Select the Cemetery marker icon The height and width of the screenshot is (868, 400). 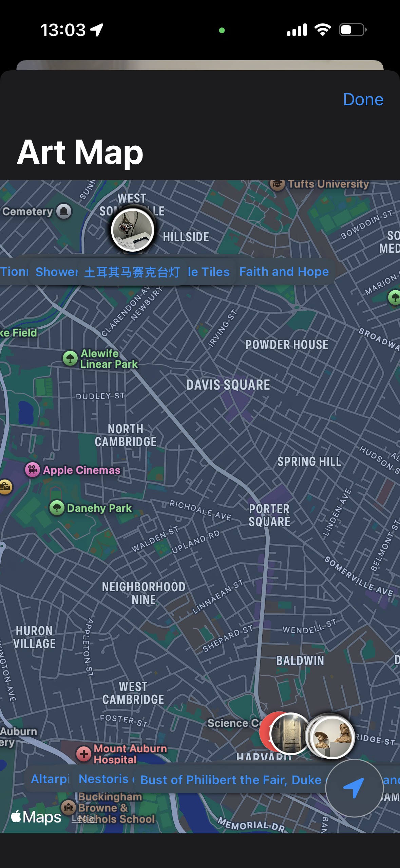click(64, 211)
